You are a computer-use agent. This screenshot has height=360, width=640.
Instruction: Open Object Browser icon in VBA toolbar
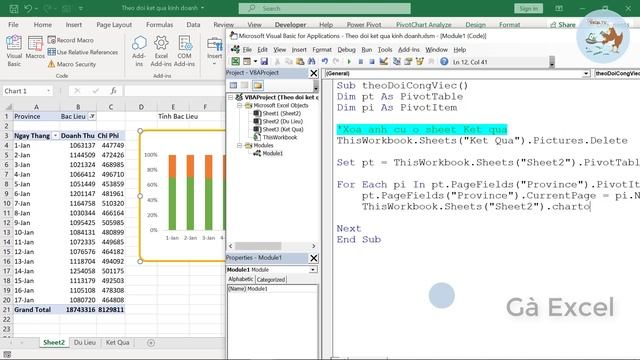point(419,62)
